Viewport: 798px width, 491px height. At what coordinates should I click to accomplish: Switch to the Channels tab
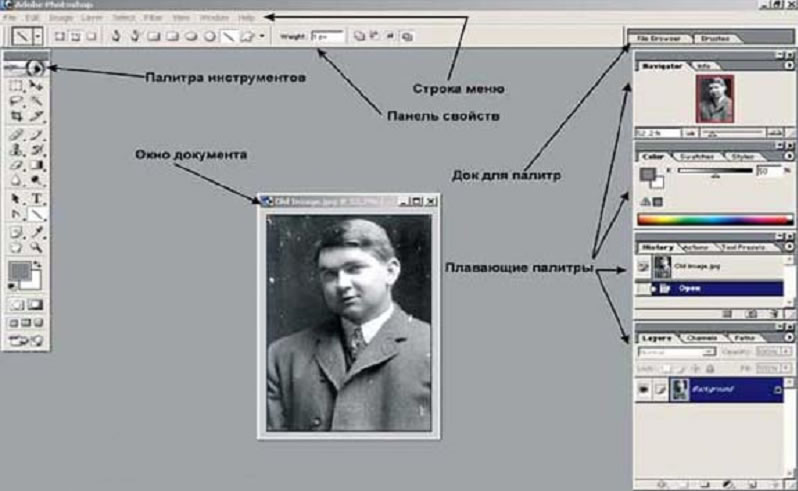pyautogui.click(x=702, y=338)
